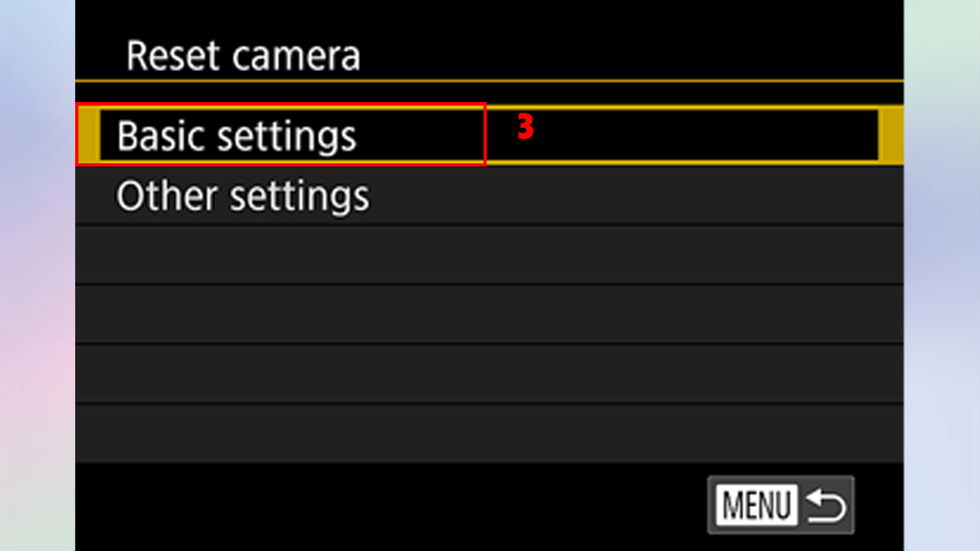Select the Basic settings option
The image size is (980, 551).
[x=237, y=136]
